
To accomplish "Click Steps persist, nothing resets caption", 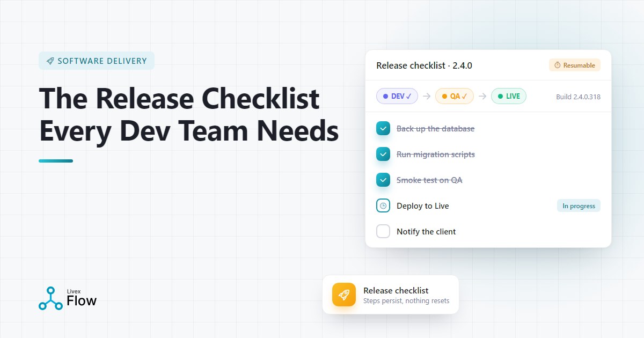I will pos(406,300).
